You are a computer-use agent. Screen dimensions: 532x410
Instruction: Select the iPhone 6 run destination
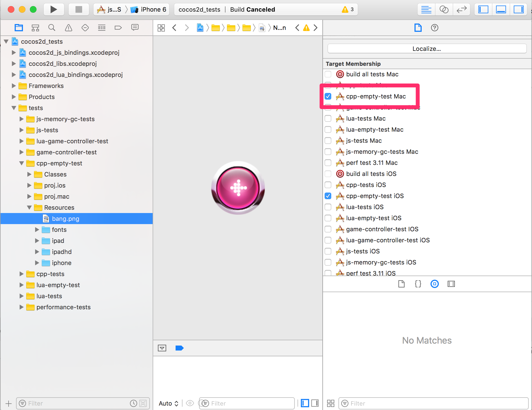tap(150, 9)
